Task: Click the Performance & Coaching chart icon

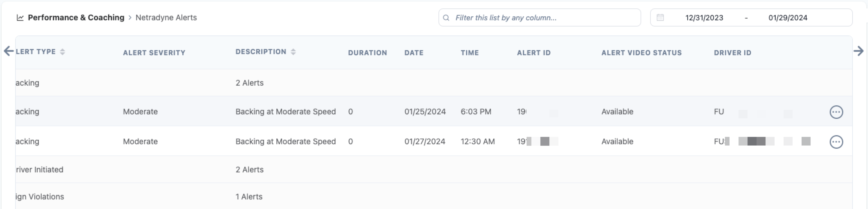Action: [x=20, y=18]
